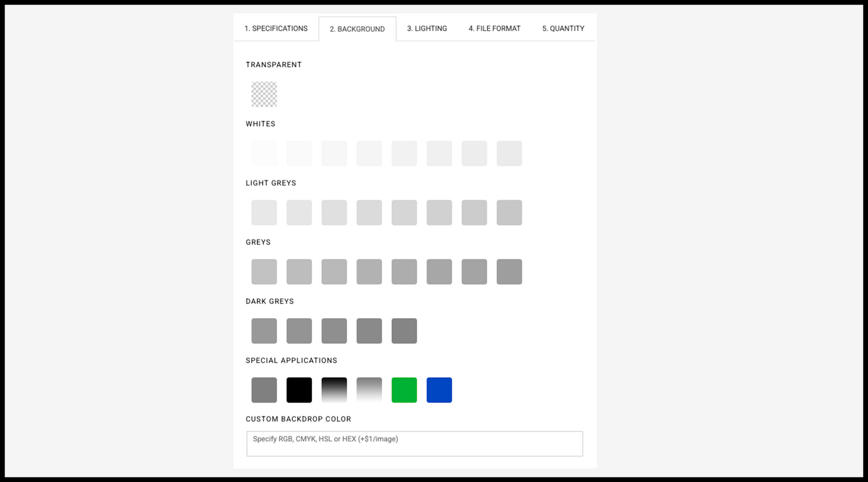This screenshot has width=868, height=482.
Task: Select the darkest Dark Greys swatch
Action: point(404,331)
